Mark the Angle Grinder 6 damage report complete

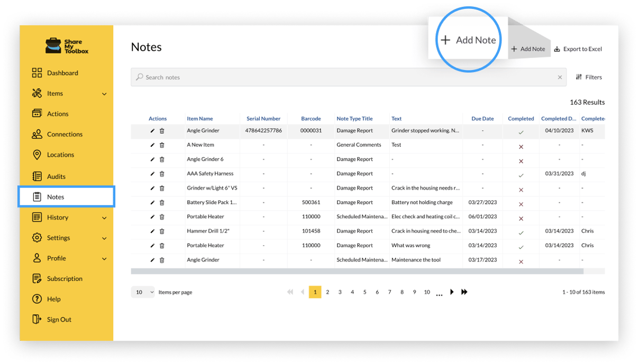(521, 159)
